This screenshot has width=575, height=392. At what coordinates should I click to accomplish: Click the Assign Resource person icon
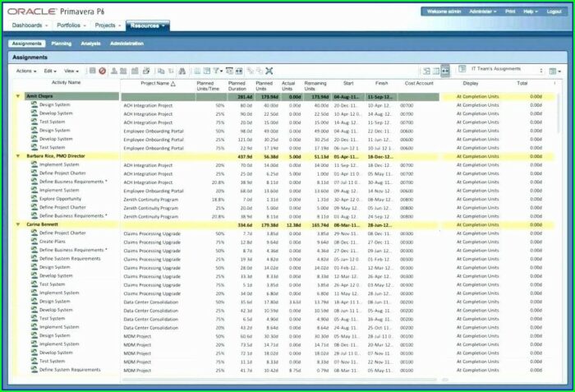point(114,71)
